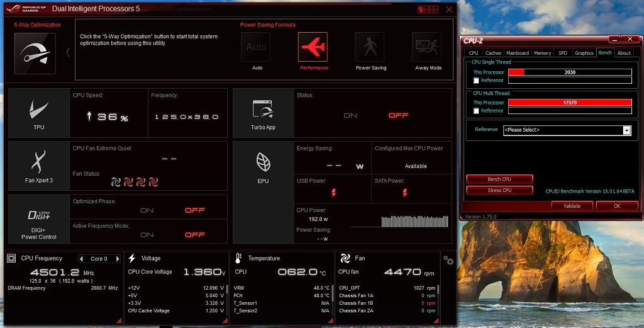Turn Turbo App status ON

click(x=350, y=115)
